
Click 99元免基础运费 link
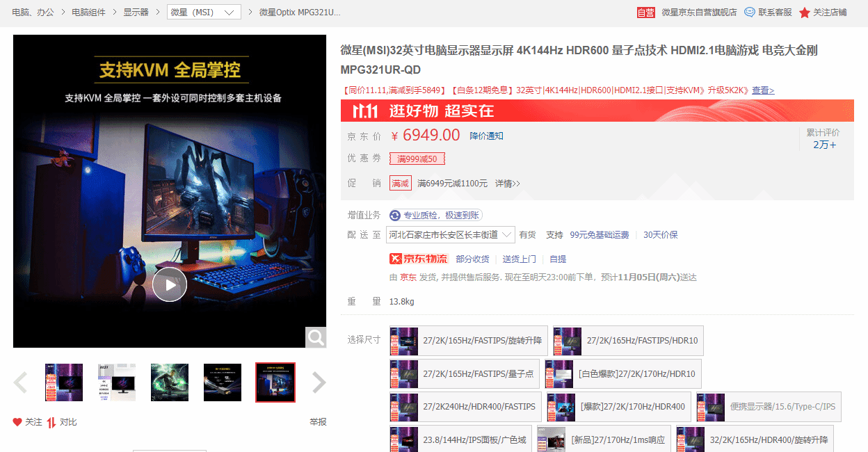coord(599,235)
